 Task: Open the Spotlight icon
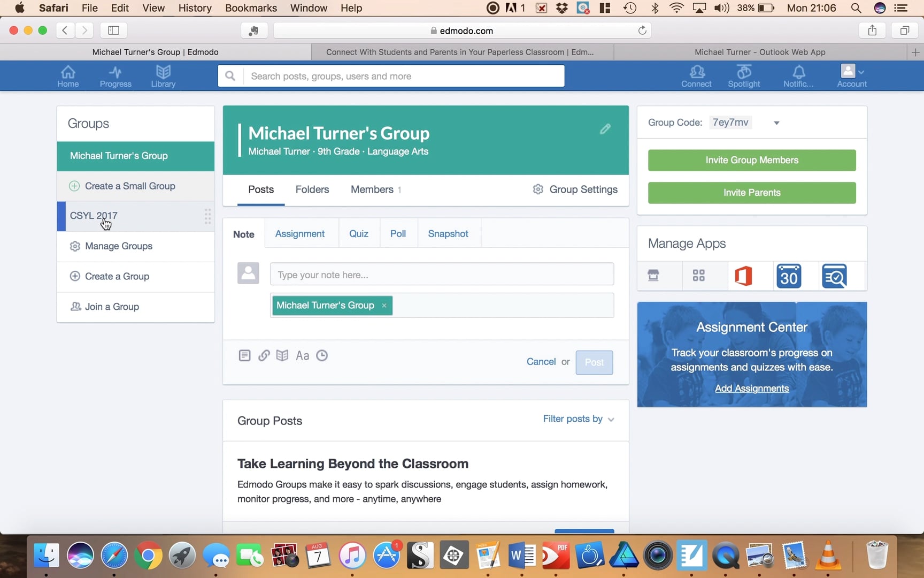pos(744,76)
